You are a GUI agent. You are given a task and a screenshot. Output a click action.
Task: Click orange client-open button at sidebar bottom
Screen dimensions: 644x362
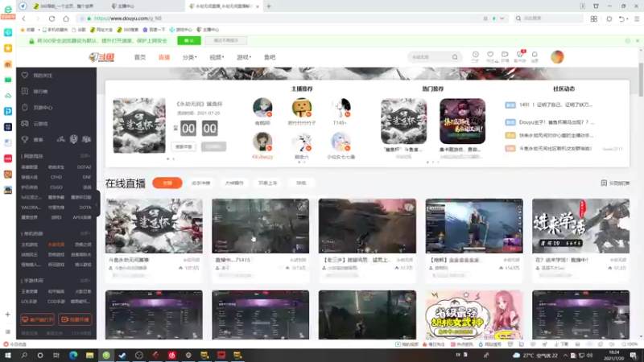37,319
